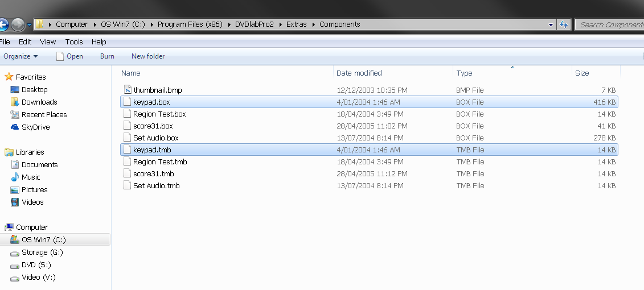This screenshot has width=644, height=290.
Task: Select the Music library icon
Action: pos(15,177)
